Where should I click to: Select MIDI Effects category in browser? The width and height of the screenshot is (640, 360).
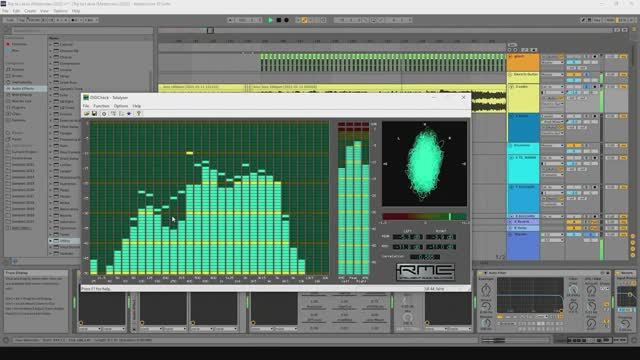coord(21,95)
